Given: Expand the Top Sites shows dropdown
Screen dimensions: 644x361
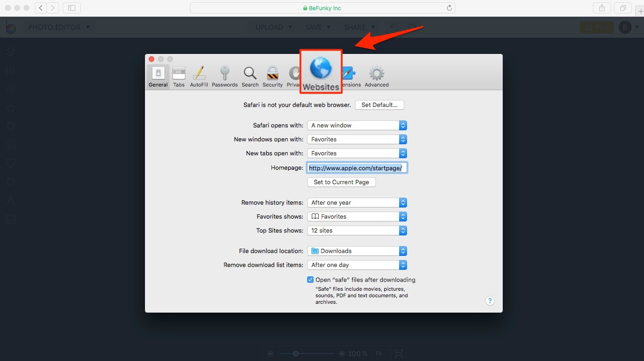Looking at the screenshot, I should pyautogui.click(x=357, y=231).
